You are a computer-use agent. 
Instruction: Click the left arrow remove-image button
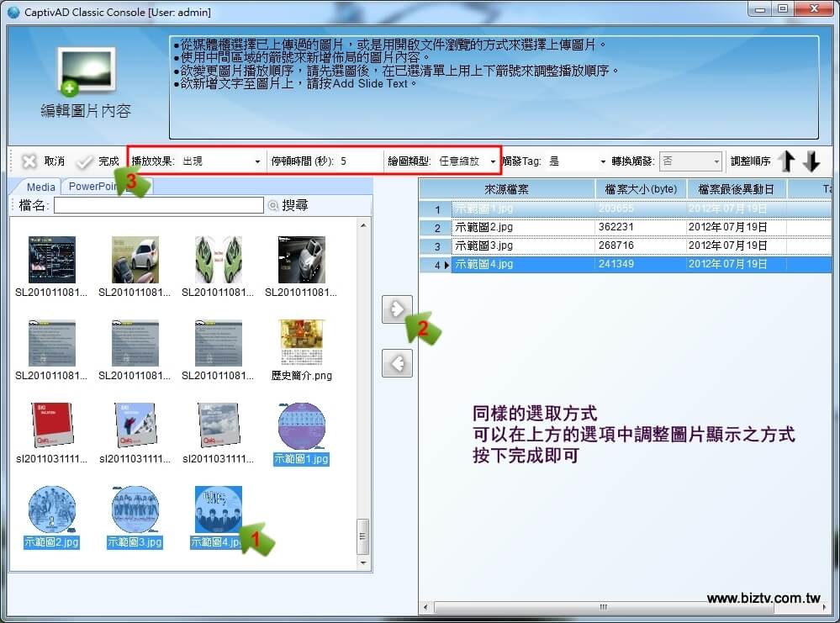coord(397,363)
